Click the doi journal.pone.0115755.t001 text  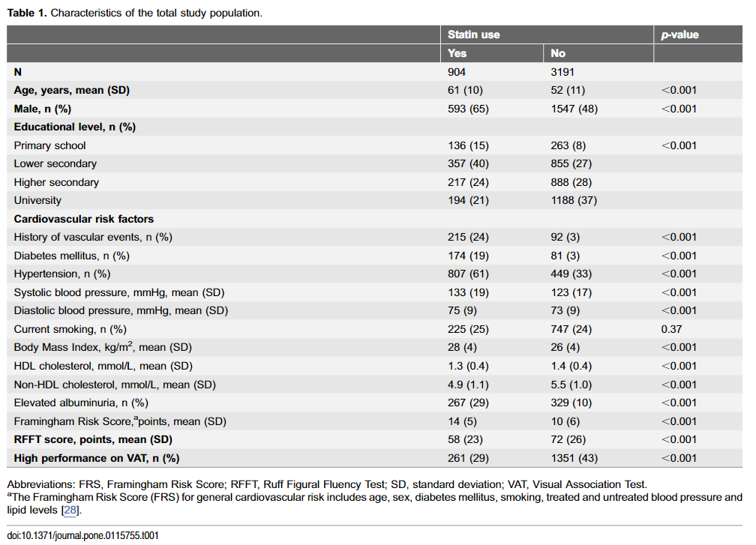tap(83, 536)
